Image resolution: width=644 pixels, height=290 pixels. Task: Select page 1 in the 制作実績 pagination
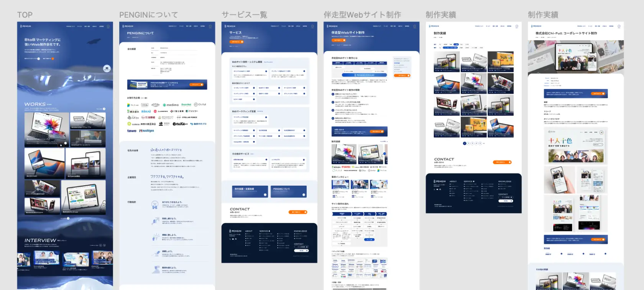[465, 143]
